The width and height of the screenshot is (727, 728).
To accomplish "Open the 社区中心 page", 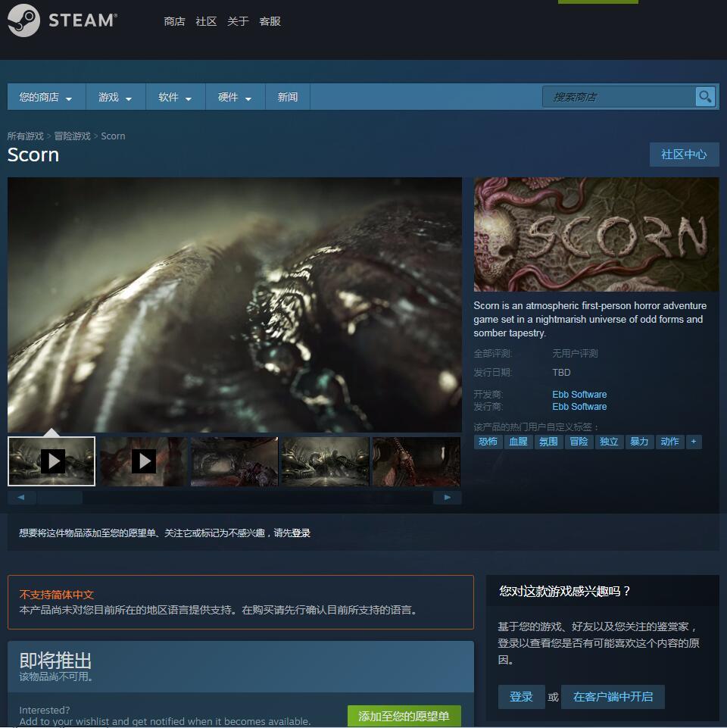I will tap(684, 155).
